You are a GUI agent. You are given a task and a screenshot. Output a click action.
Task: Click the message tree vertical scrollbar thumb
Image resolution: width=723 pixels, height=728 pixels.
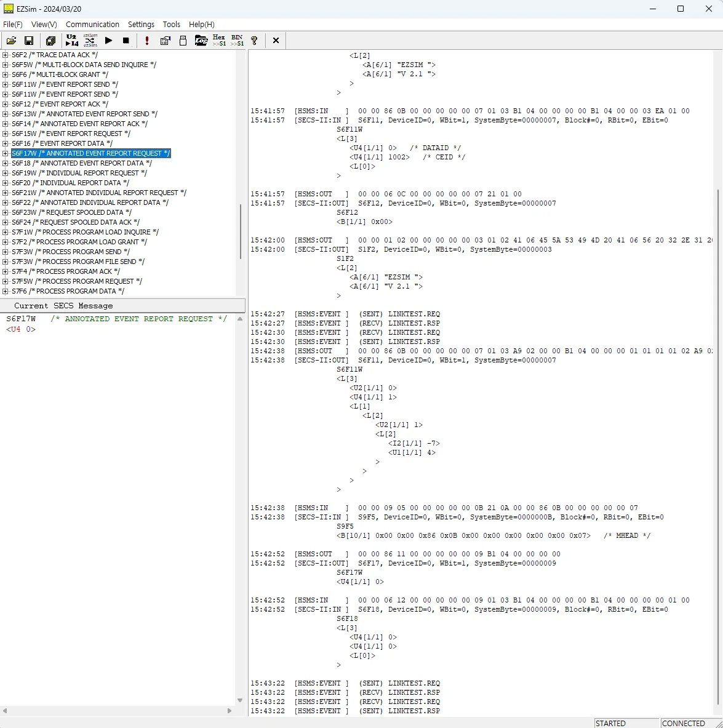pos(240,231)
